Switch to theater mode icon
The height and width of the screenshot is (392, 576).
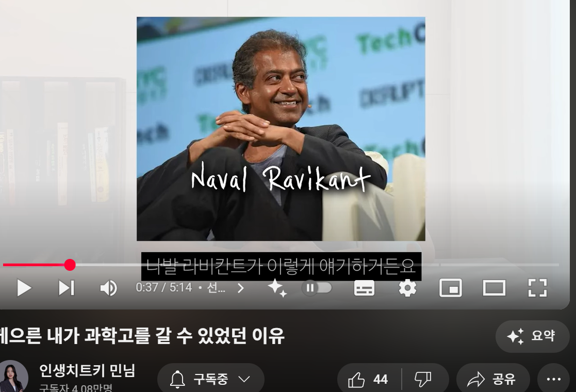[x=495, y=288]
